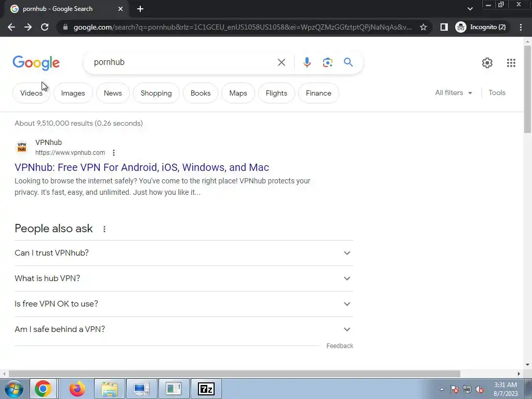Open Google quick settings gear
Viewport: 532px width, 399px height.
(x=487, y=63)
